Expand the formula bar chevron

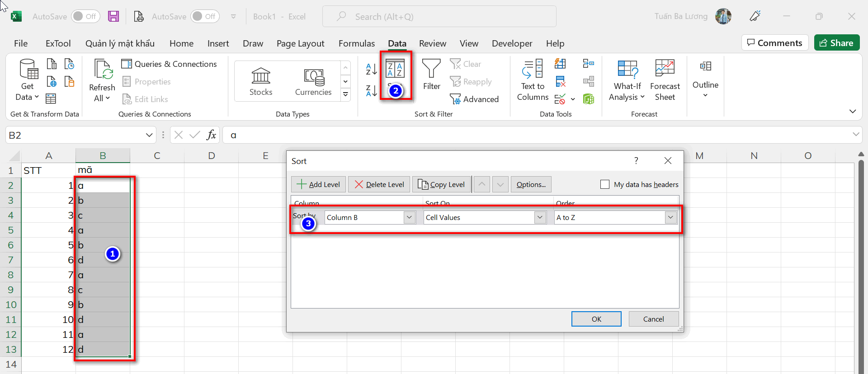[x=855, y=135]
